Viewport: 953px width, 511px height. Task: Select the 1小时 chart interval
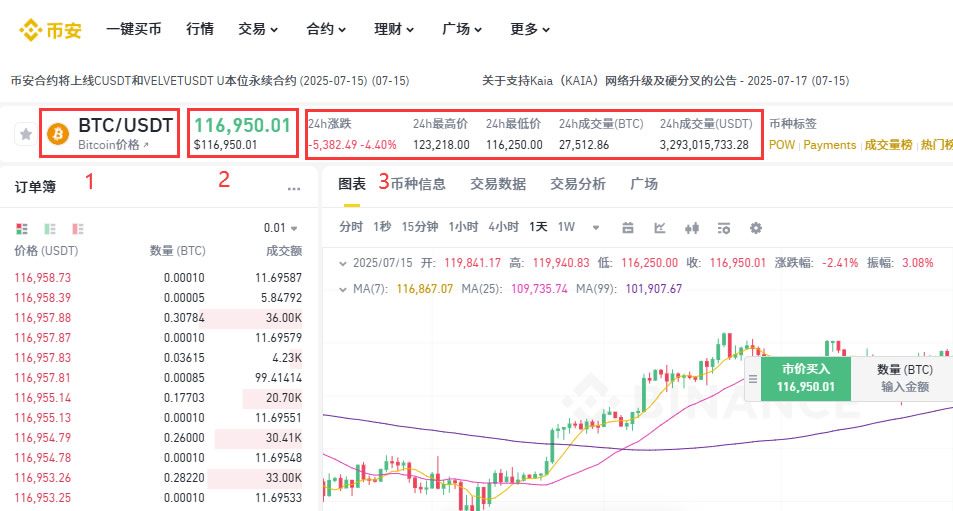coord(463,227)
